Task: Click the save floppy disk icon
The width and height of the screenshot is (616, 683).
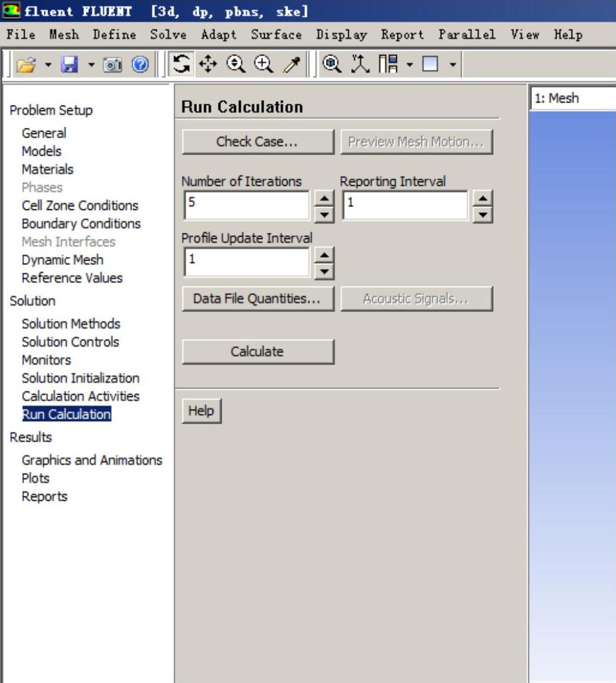Action: [70, 65]
